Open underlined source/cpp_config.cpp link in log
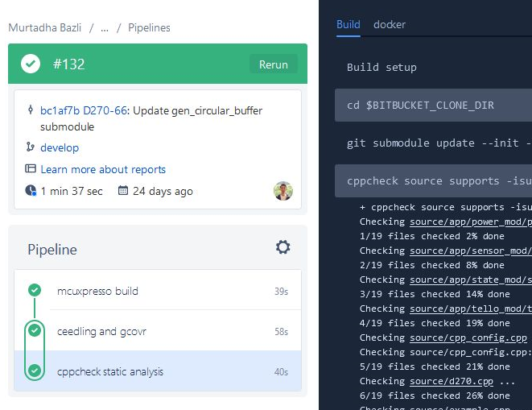Image resolution: width=532 pixels, height=410 pixels. tap(468, 338)
